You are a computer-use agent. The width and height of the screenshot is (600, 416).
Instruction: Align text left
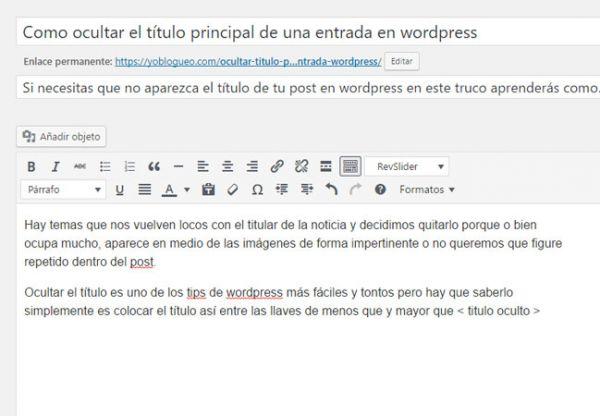tap(203, 166)
